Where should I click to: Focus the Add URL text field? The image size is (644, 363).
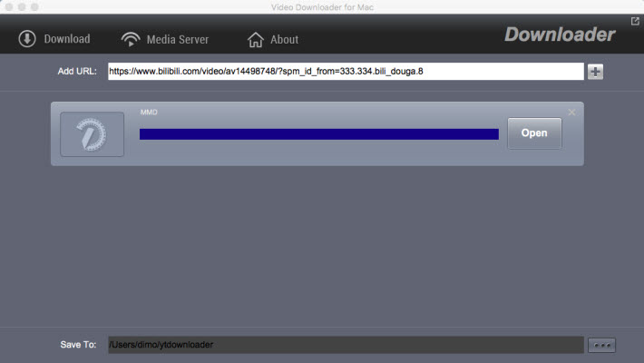345,72
